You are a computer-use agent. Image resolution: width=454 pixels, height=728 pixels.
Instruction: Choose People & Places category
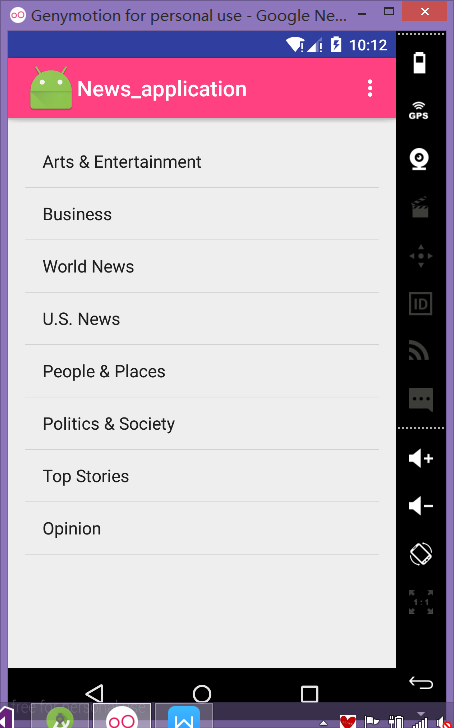pos(202,371)
